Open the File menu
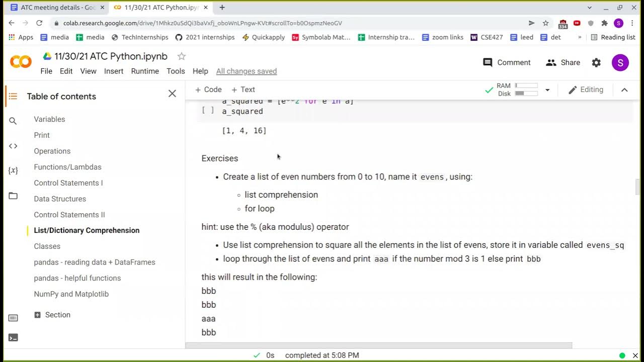Screen dimensions: 644x362 tap(46, 71)
